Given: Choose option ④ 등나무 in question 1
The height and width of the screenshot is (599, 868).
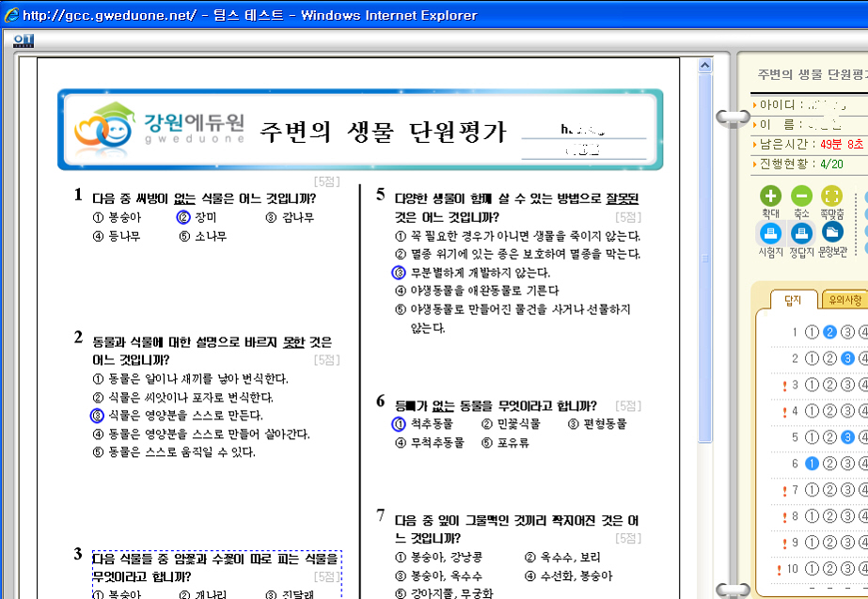Looking at the screenshot, I should 117,236.
